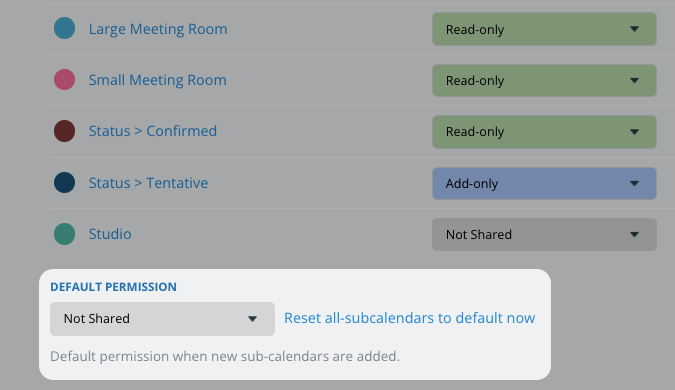
Task: Open Large Meeting Room permission dropdown
Action: point(544,29)
